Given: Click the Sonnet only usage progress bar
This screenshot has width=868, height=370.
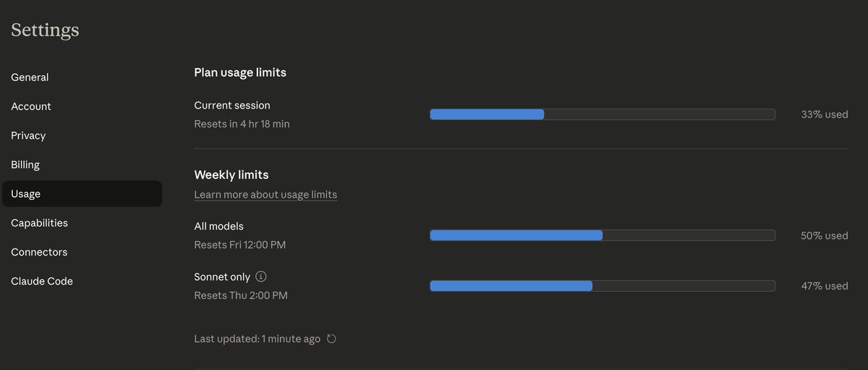Looking at the screenshot, I should 602,286.
